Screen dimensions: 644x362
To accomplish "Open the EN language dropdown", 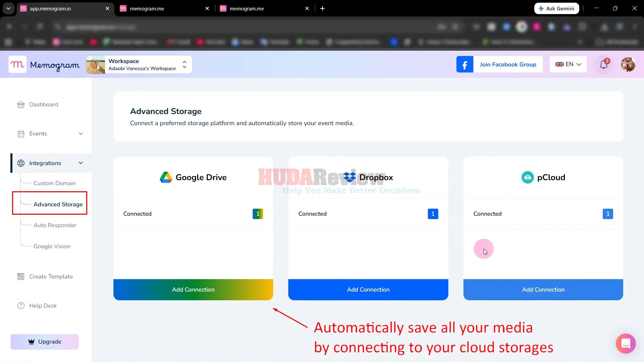I will [568, 64].
